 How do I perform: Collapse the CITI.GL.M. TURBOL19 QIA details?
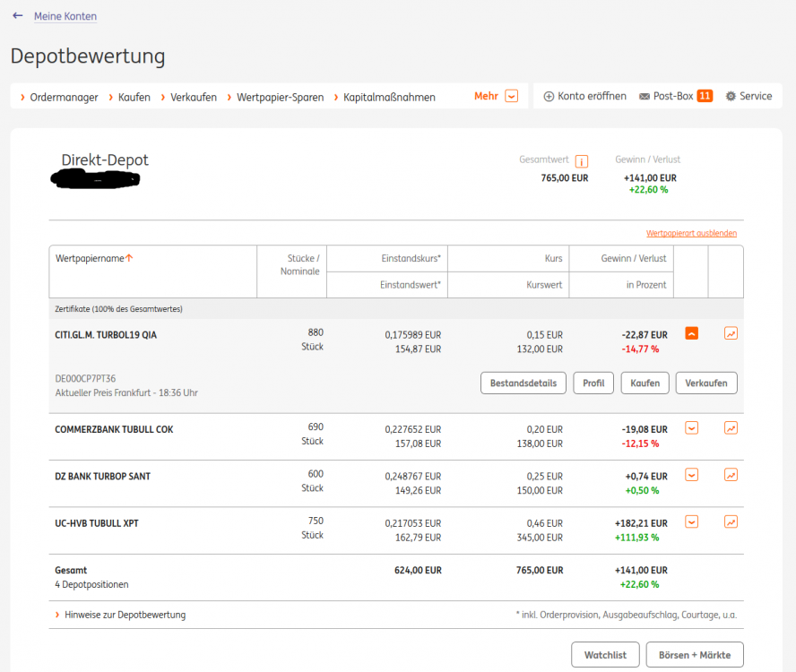pos(691,333)
